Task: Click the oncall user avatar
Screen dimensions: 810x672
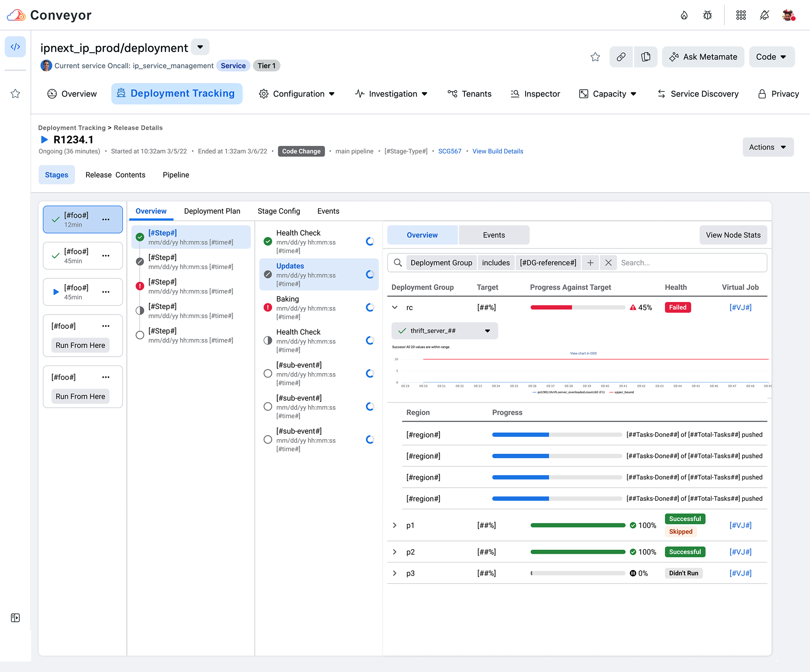Action: tap(46, 66)
